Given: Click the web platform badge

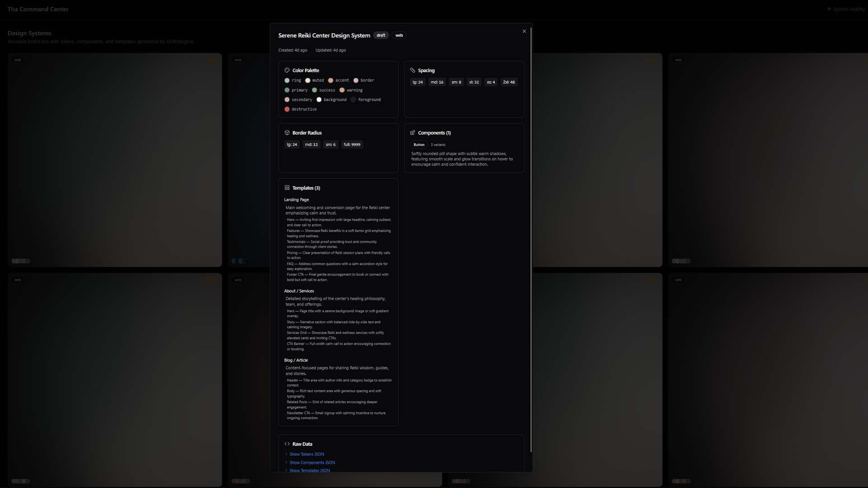Looking at the screenshot, I should pyautogui.click(x=399, y=35).
